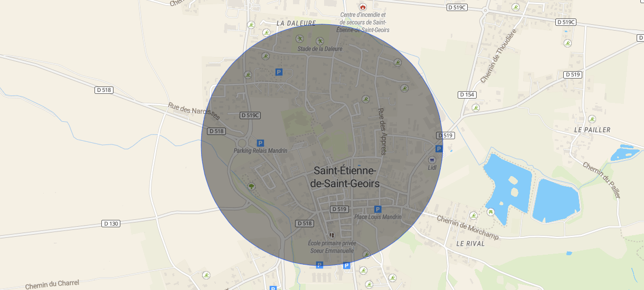Click the Rue des Apprets street label

tap(382, 132)
